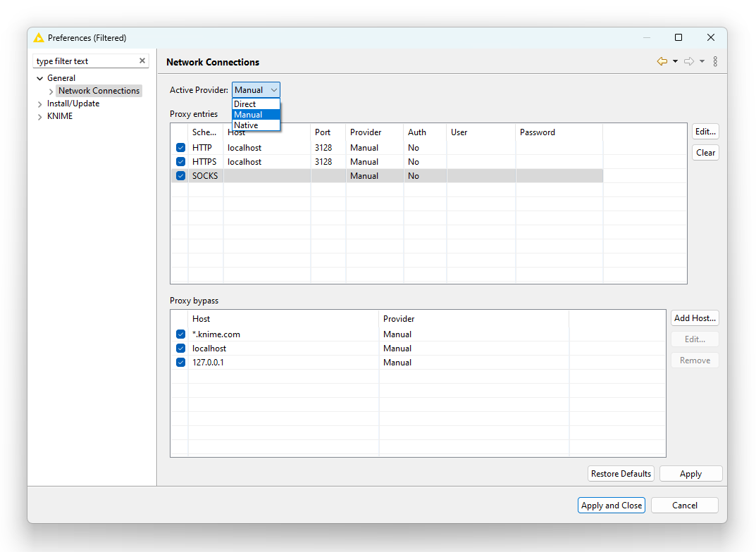Click the KNIME logo in the title bar

pos(39,37)
